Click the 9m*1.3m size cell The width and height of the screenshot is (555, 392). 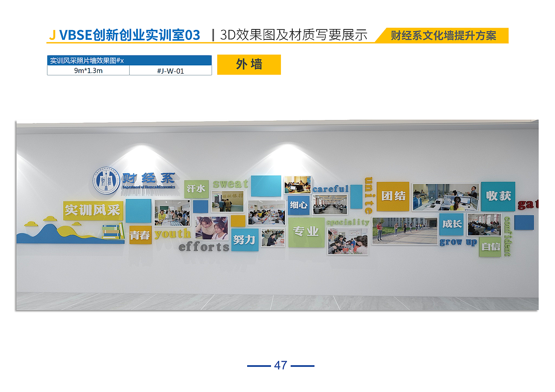88,70
